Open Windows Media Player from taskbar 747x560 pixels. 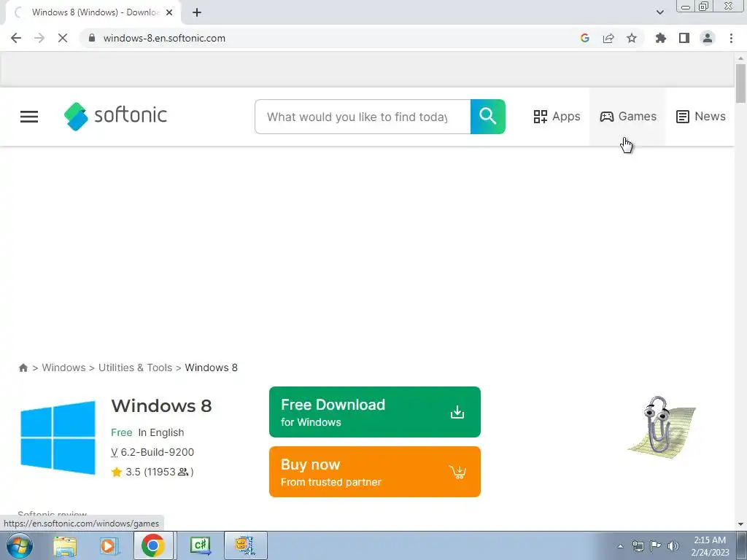pos(108,545)
